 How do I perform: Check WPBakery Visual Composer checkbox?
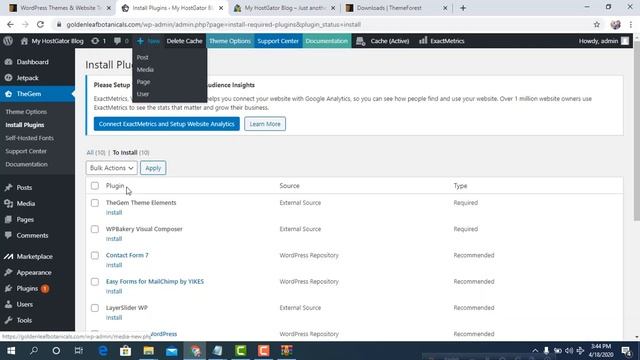(x=95, y=229)
